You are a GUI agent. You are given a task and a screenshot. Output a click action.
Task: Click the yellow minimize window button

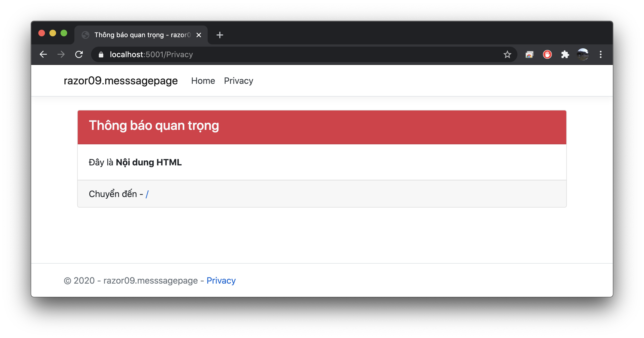coord(53,33)
